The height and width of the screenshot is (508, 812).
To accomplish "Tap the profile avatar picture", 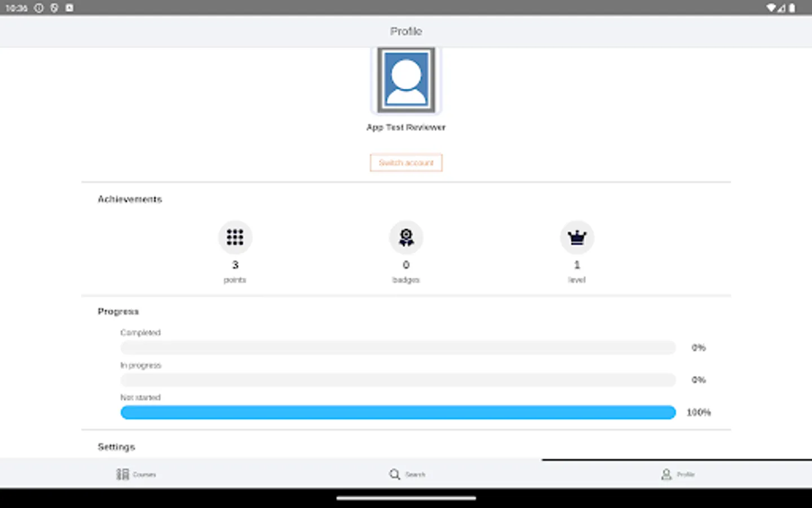I will 406,80.
